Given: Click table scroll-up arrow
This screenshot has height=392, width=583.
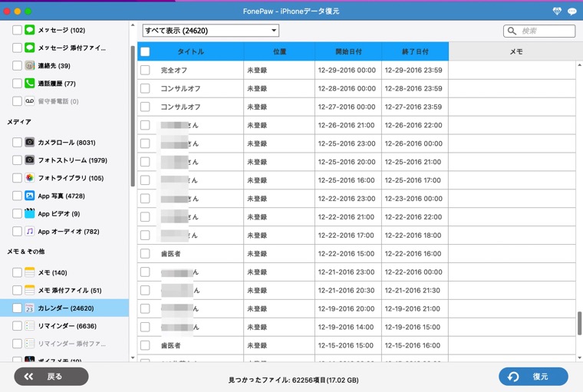Looking at the screenshot, I should click(x=579, y=65).
